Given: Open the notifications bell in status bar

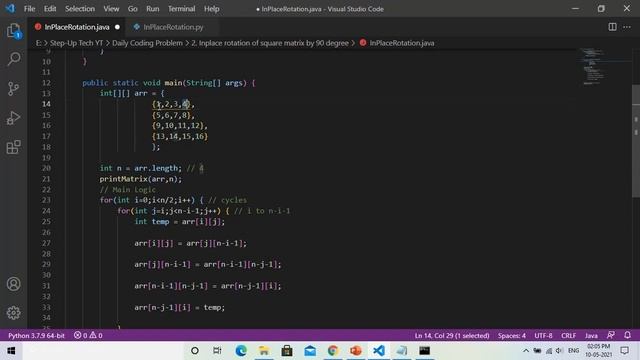Looking at the screenshot, I should coord(627,335).
